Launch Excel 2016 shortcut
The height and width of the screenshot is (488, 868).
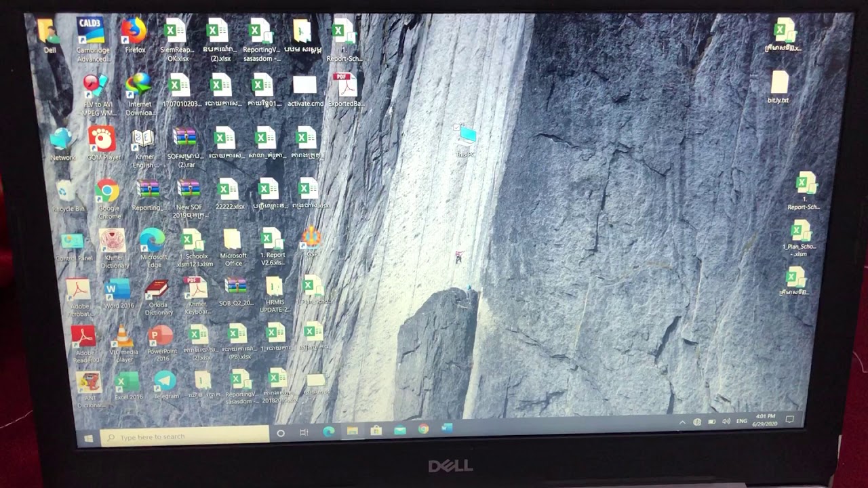pos(127,386)
